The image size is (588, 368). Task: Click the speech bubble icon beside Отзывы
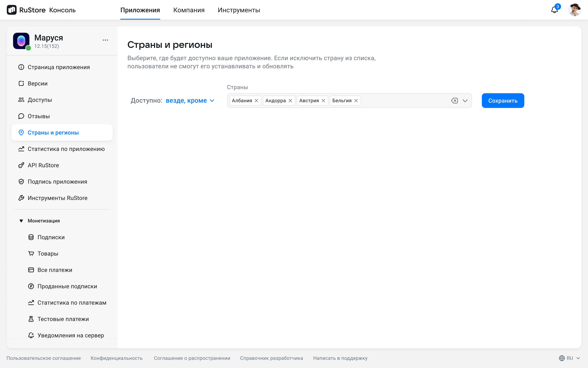(x=21, y=116)
